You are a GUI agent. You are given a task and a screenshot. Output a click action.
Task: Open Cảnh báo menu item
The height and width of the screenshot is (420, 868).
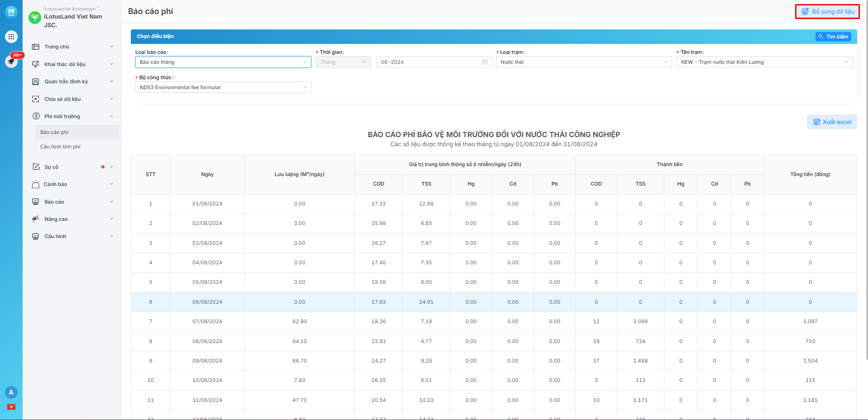point(72,184)
